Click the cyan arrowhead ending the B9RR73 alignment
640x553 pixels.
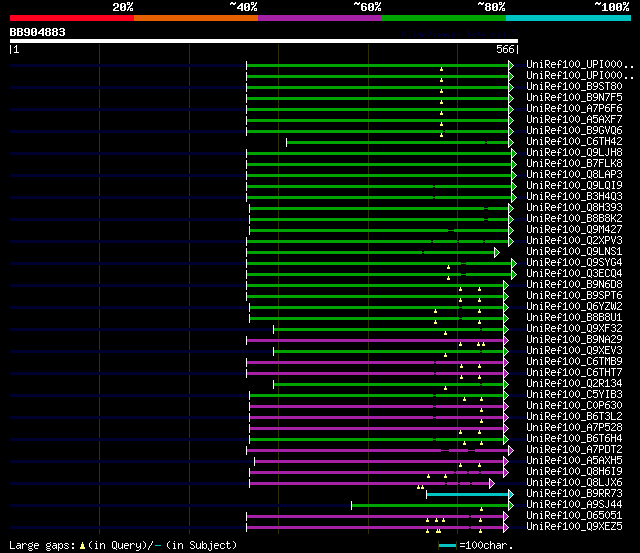tap(511, 495)
